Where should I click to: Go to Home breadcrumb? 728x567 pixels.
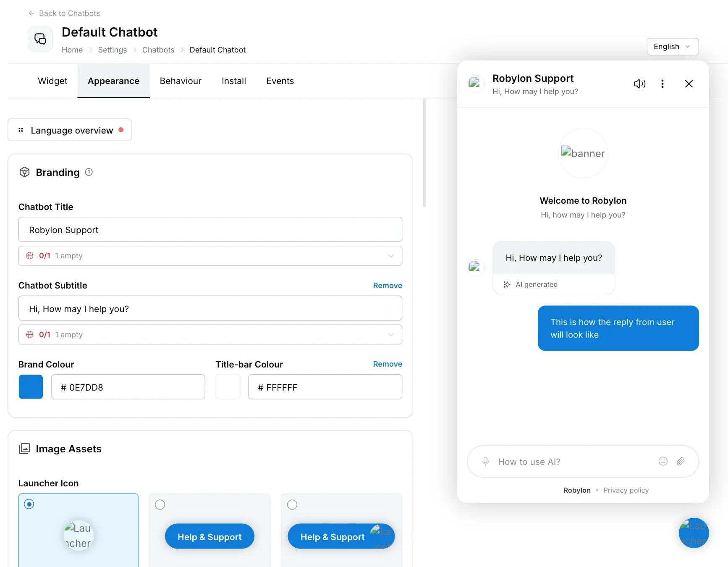pyautogui.click(x=72, y=50)
